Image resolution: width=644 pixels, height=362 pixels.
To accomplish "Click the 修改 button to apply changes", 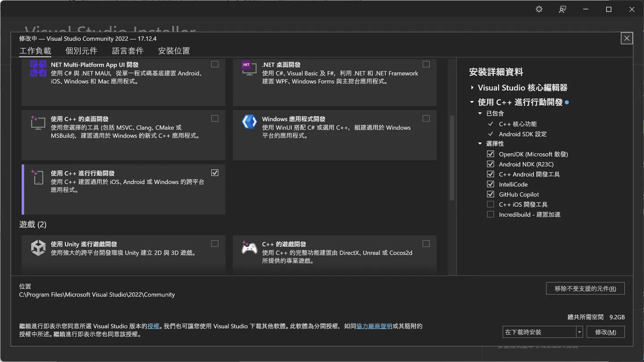I will pos(606,332).
